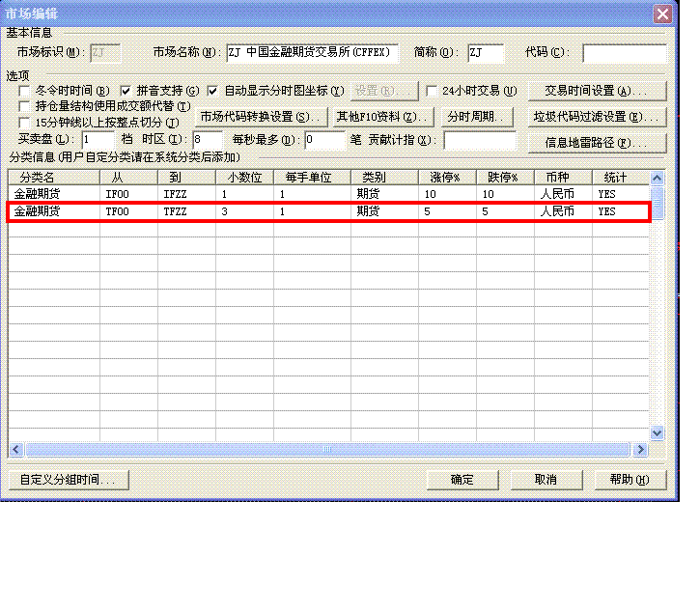Click the 代码 input field
Screen dimensions: 700x612
(624, 53)
